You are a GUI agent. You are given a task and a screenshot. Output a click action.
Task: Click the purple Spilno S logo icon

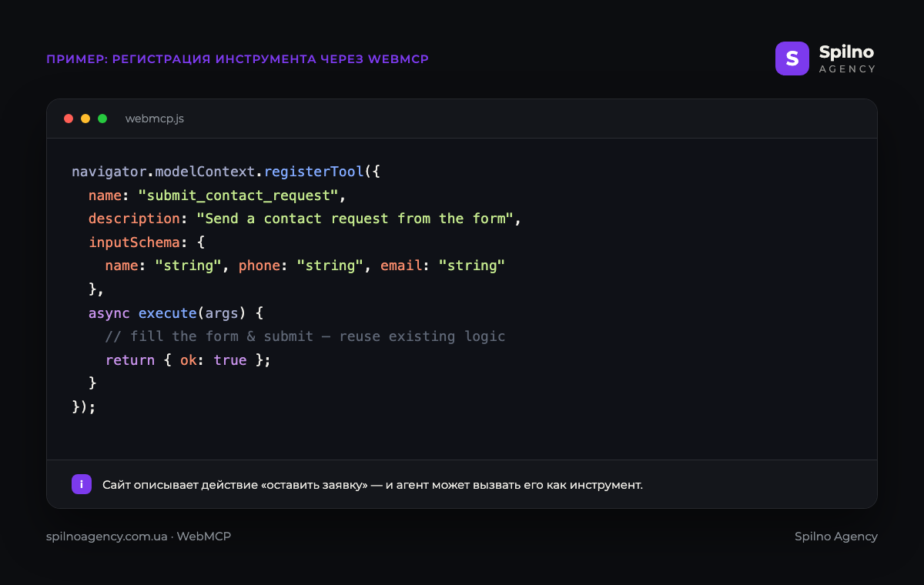pyautogui.click(x=792, y=58)
